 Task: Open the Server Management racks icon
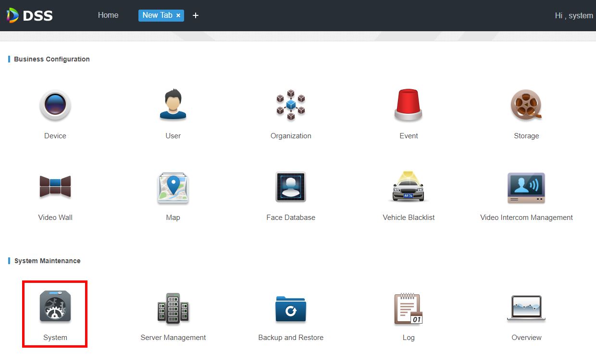(x=173, y=307)
